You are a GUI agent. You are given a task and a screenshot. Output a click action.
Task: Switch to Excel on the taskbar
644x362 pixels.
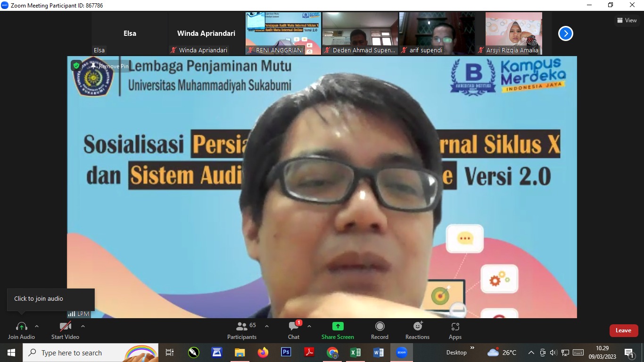tap(355, 353)
